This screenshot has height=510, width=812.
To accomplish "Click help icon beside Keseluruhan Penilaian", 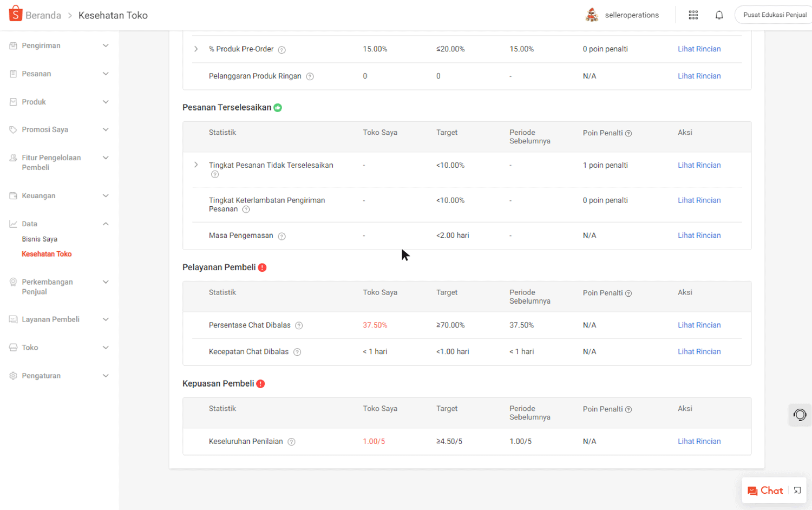I will click(291, 442).
